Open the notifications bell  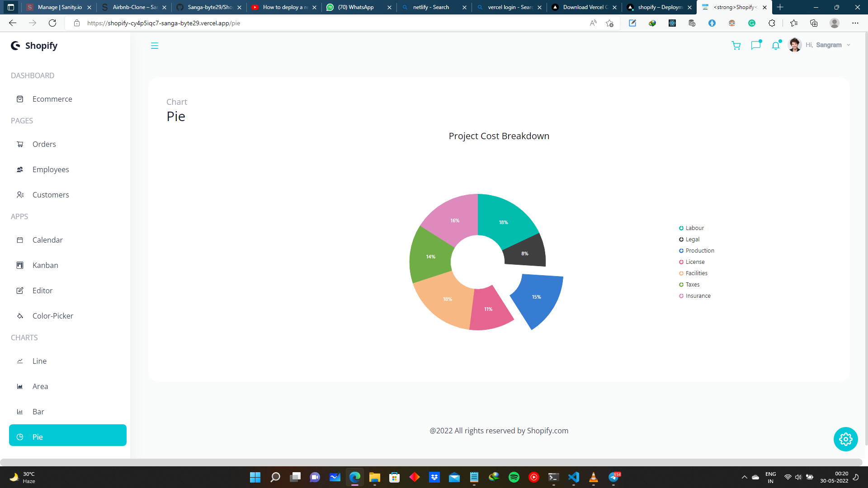(x=776, y=45)
